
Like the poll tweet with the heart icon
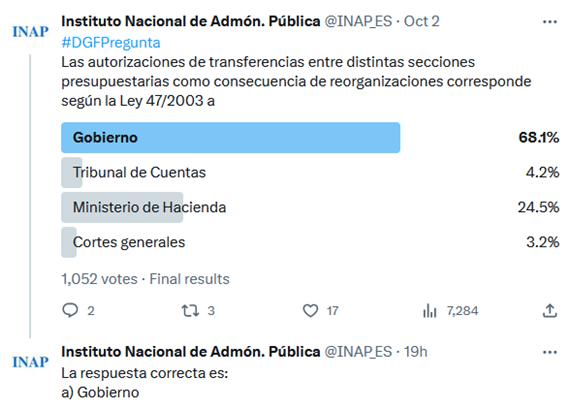[310, 311]
